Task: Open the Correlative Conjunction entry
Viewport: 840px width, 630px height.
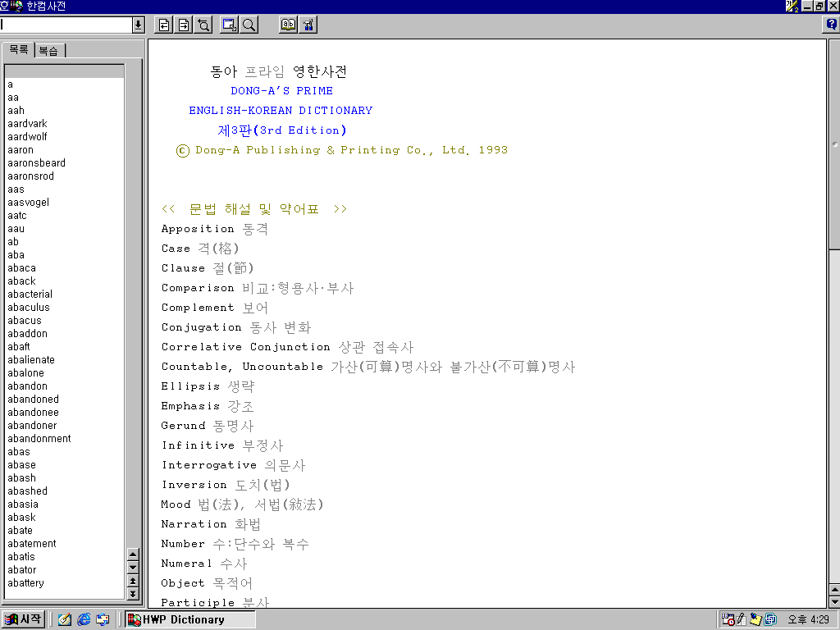Action: tap(287, 347)
